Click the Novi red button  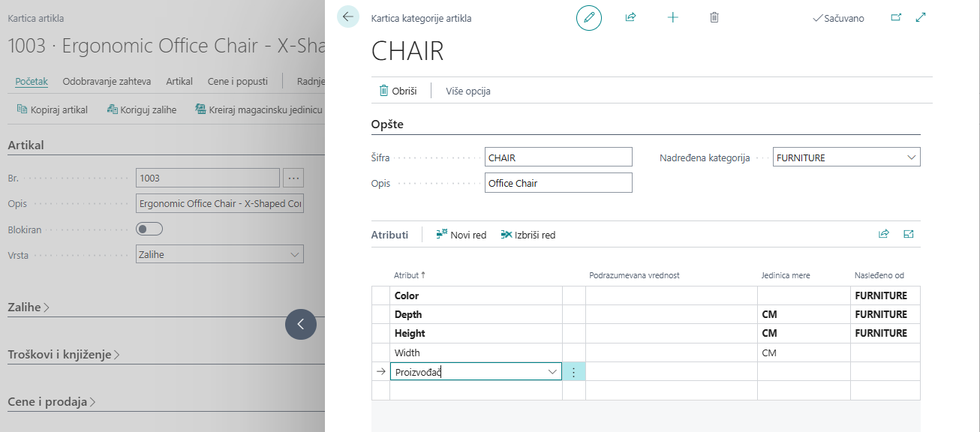(x=461, y=235)
